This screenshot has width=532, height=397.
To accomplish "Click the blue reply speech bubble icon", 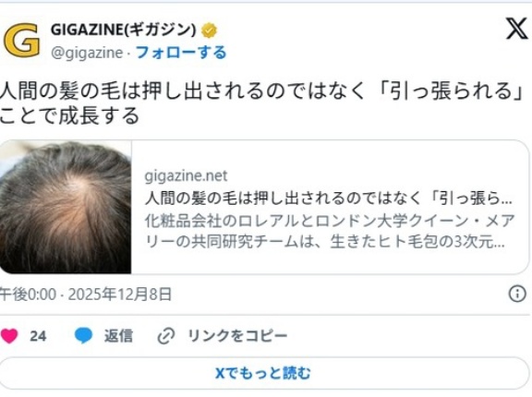I will coord(83,336).
